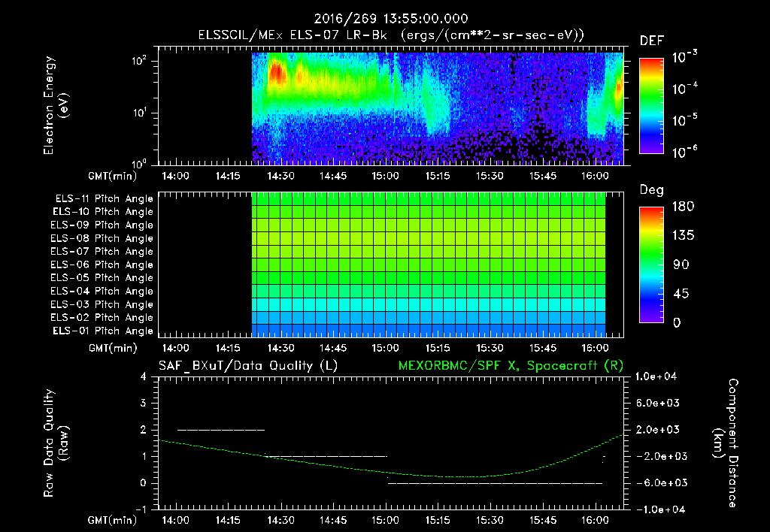Select the ELS-10 Pitch Angle row label
The height and width of the screenshot is (532, 770).
[x=103, y=212]
